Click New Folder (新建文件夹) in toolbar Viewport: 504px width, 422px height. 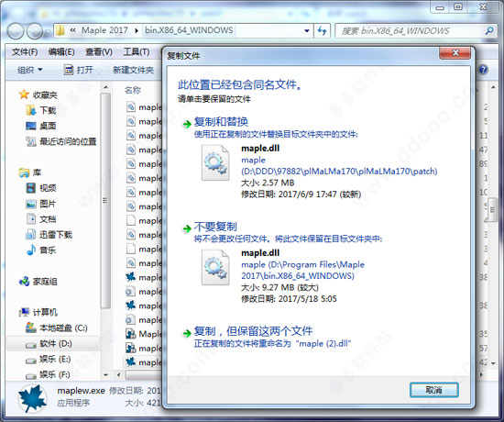[x=134, y=70]
